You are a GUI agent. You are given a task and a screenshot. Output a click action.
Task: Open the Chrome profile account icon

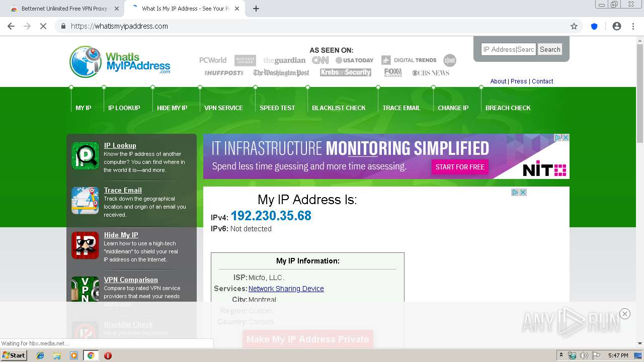(617, 26)
